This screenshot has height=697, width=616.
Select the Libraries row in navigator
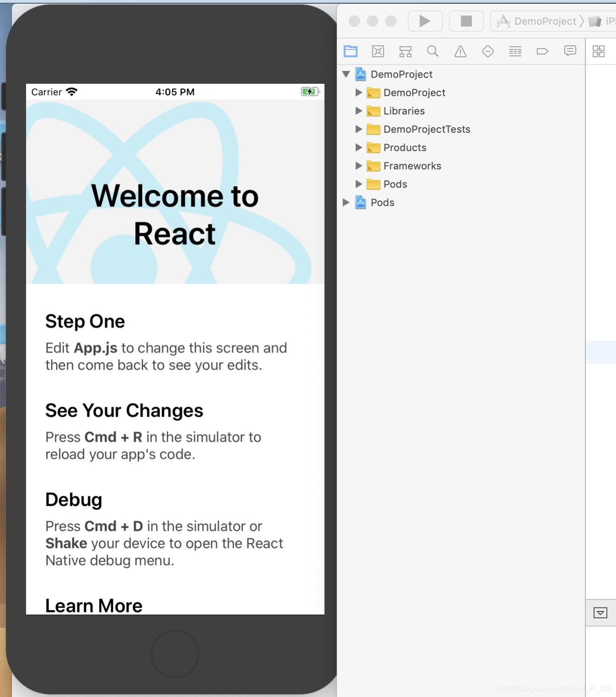461,111
